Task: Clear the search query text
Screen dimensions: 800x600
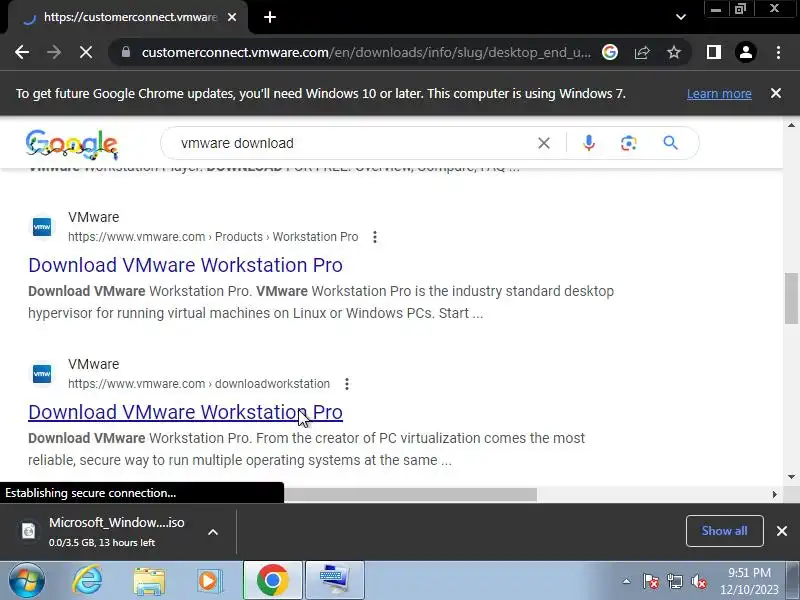Action: pos(544,143)
